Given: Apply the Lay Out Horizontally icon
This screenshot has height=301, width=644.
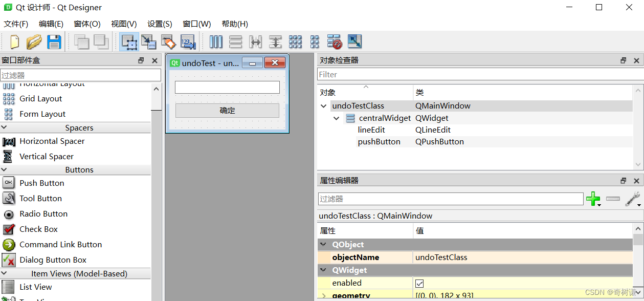Looking at the screenshot, I should click(216, 41).
